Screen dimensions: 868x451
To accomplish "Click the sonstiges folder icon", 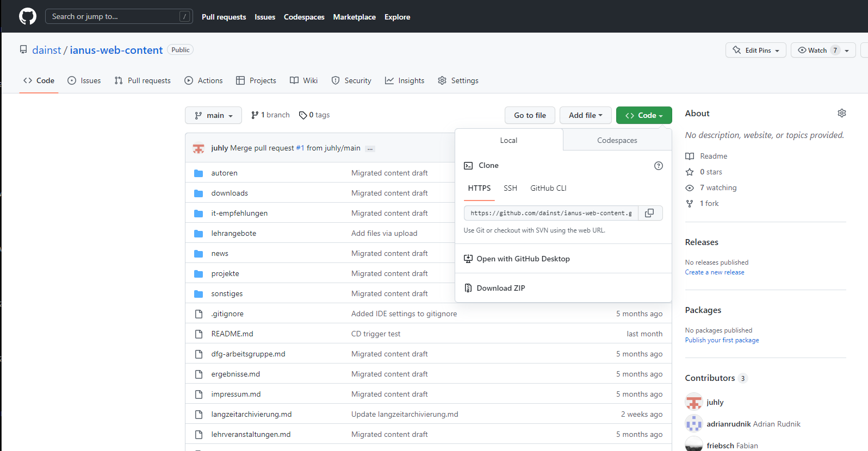I will (x=199, y=294).
